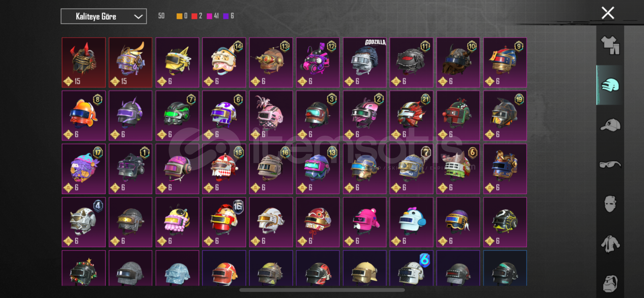Filter by the red quality swatch
The image size is (644, 298).
[x=194, y=16]
